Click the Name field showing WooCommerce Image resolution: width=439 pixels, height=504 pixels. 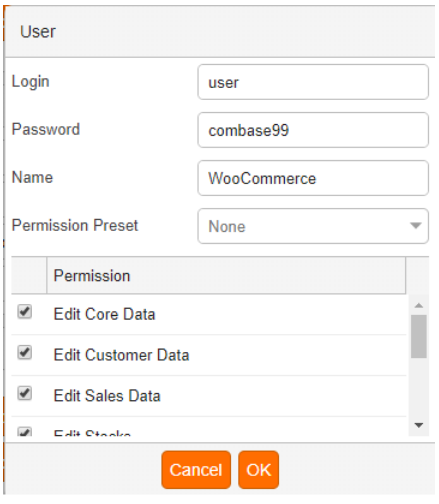[x=313, y=178]
